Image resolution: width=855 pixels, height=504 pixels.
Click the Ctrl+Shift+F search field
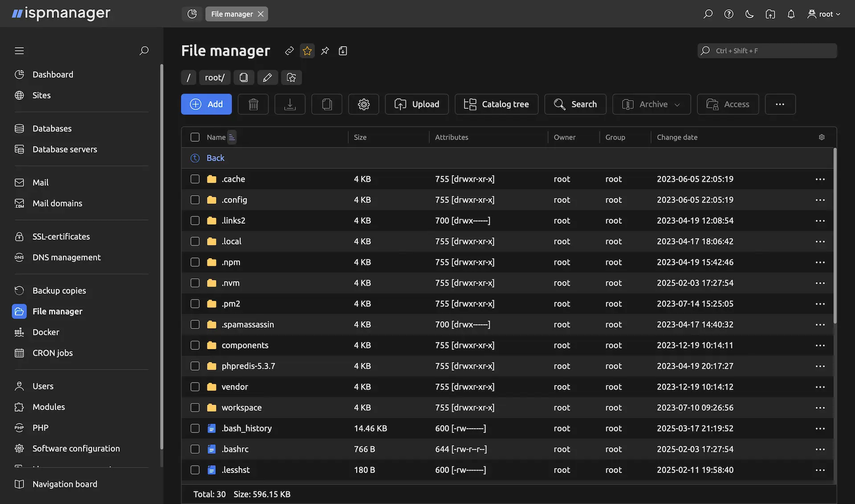pos(767,51)
